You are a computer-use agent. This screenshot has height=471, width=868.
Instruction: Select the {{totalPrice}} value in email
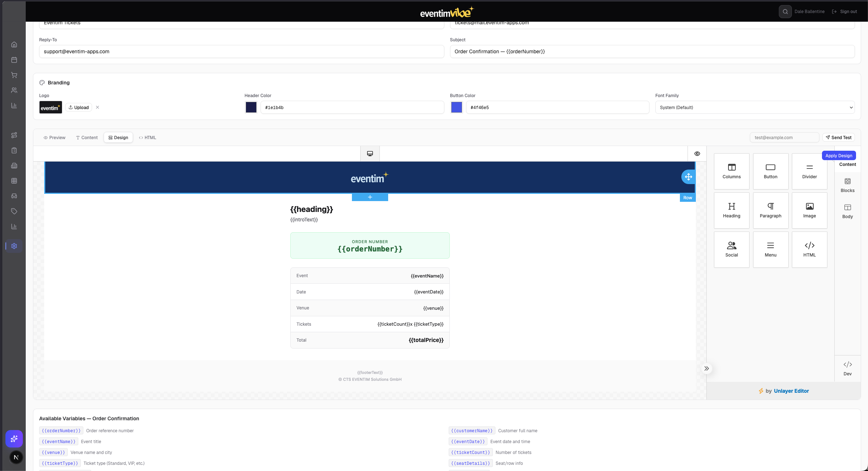(426, 340)
